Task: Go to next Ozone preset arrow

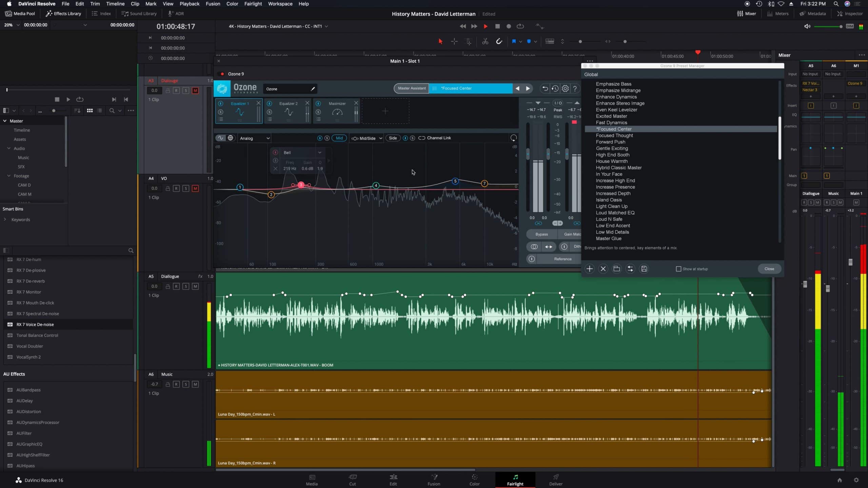Action: coord(528,88)
